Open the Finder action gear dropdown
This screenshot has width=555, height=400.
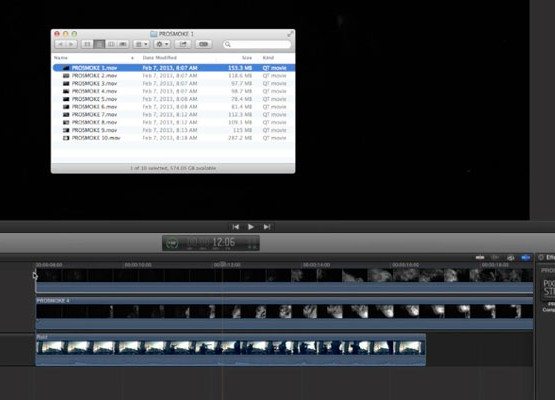(162, 44)
